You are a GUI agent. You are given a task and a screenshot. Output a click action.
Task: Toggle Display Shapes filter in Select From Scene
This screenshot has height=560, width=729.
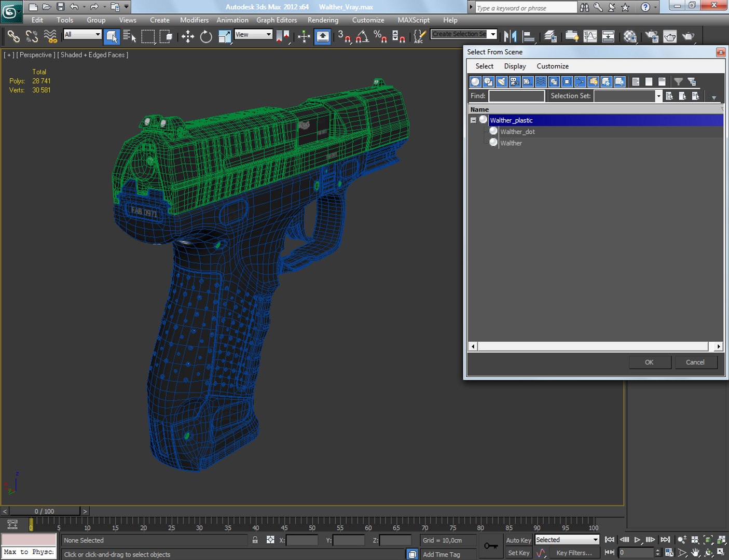(488, 81)
